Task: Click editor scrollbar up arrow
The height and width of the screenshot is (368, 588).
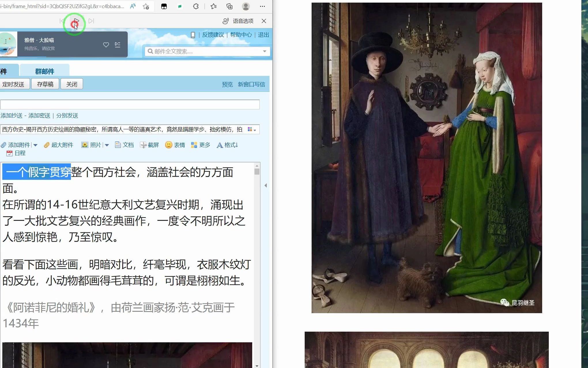Action: [257, 165]
